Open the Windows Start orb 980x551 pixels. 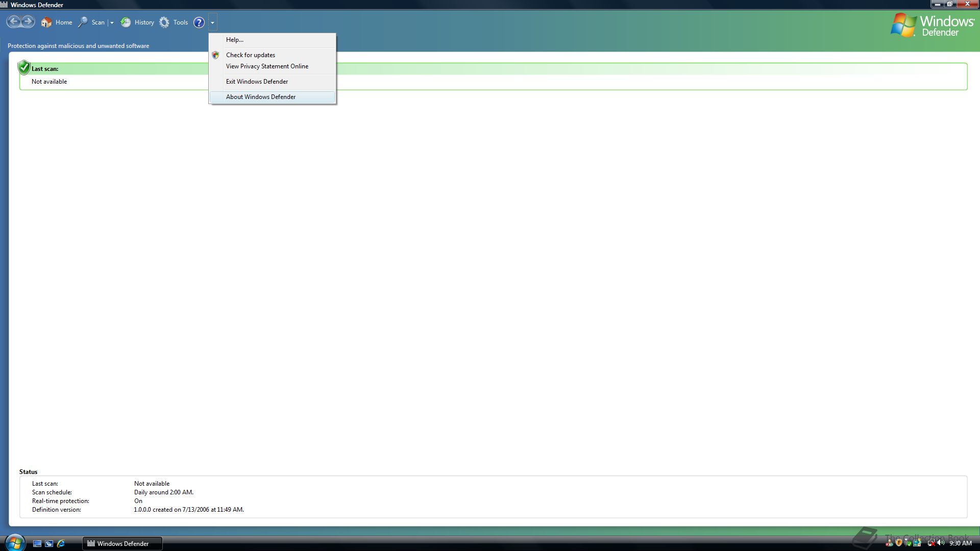14,543
